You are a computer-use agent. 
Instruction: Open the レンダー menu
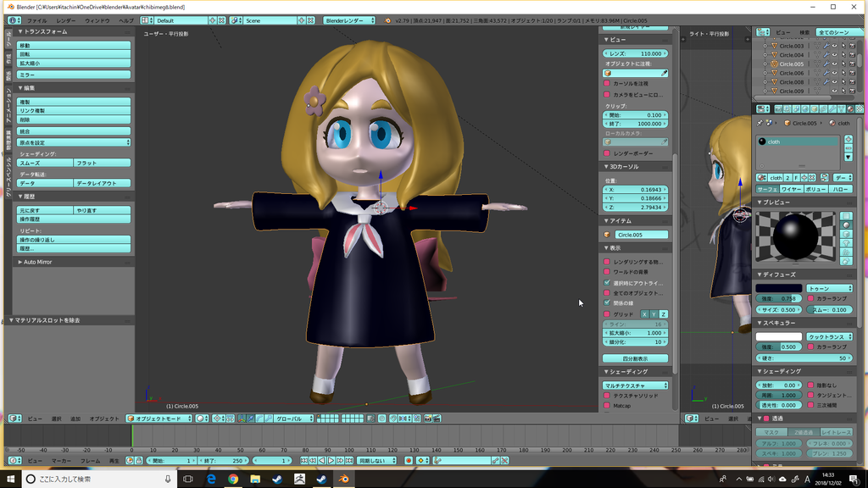tap(66, 20)
